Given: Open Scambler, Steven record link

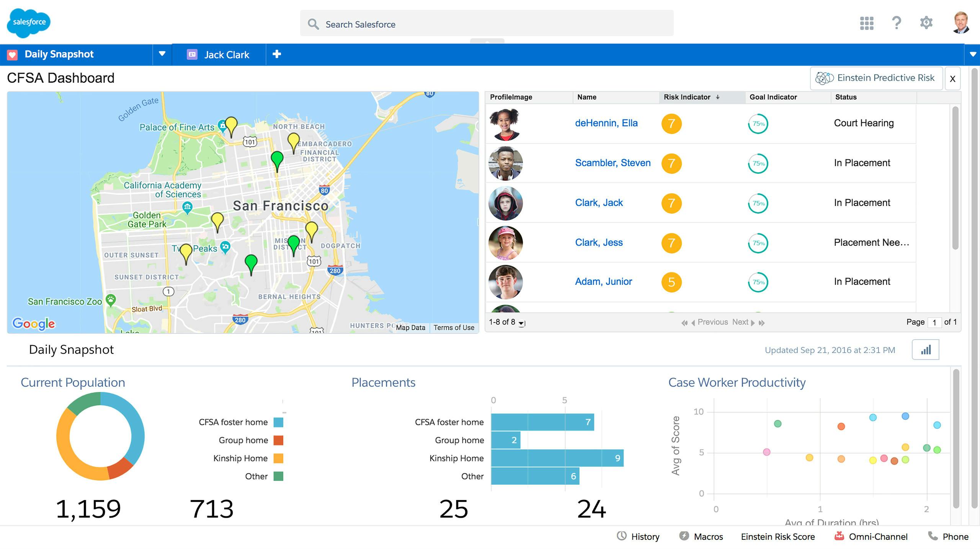Looking at the screenshot, I should click(612, 163).
